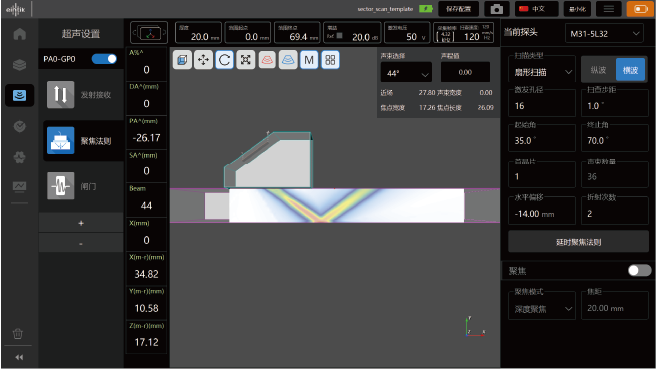656x369 pixels.
Task: Toggle the PA0-GP0 switch
Action: [104, 59]
